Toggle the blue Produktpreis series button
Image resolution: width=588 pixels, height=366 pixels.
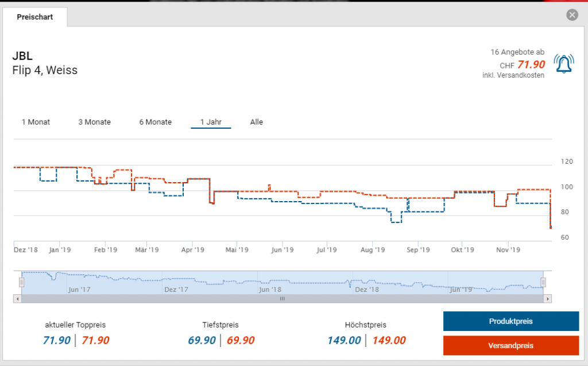coord(510,321)
